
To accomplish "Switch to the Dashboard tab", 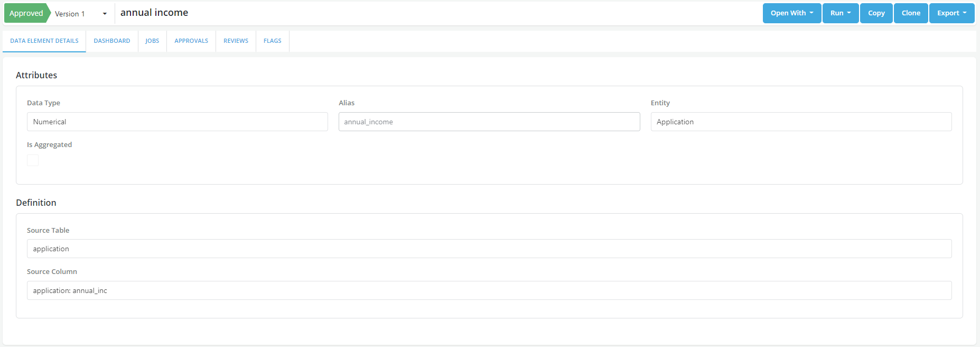I will (x=112, y=41).
